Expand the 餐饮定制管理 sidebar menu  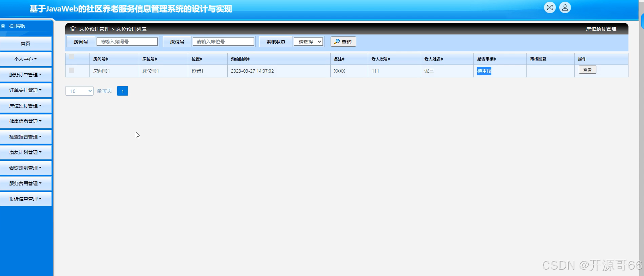point(26,168)
